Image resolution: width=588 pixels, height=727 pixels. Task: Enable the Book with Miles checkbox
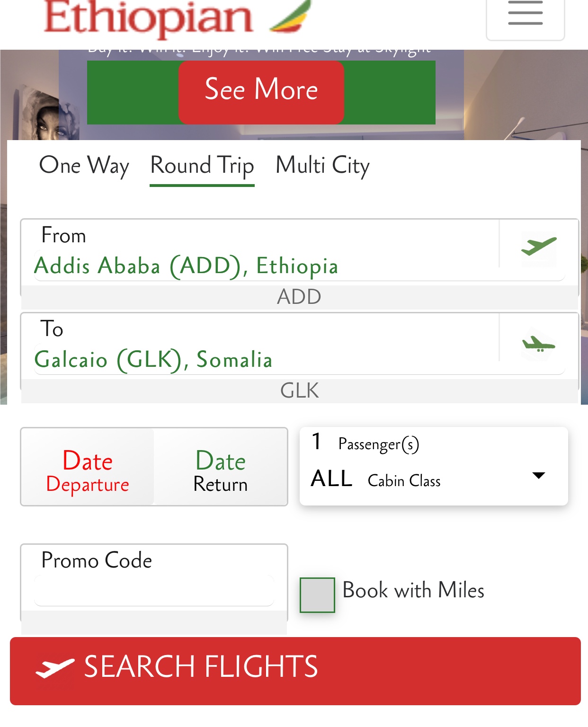(x=317, y=595)
